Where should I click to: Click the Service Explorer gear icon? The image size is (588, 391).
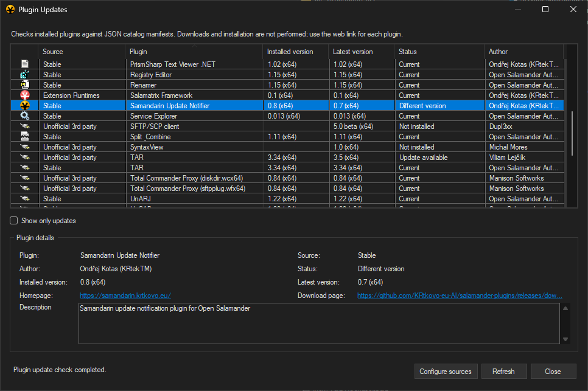pyautogui.click(x=25, y=116)
